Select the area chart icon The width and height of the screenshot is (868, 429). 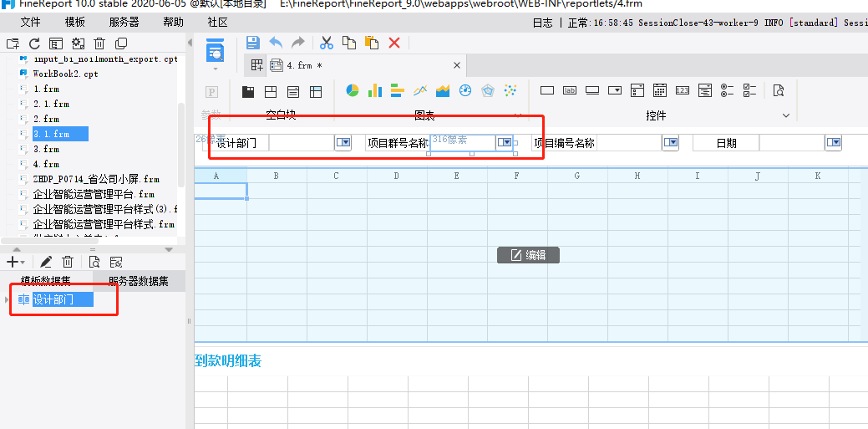[443, 90]
